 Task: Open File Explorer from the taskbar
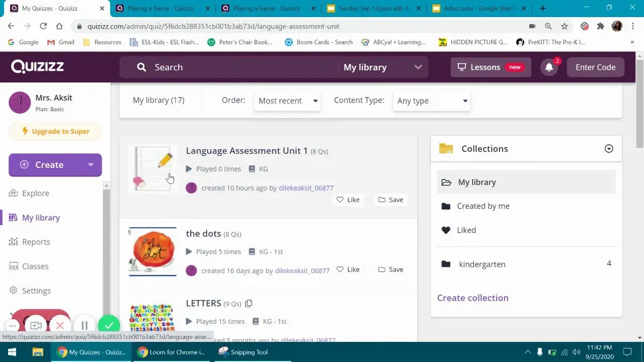click(38, 352)
